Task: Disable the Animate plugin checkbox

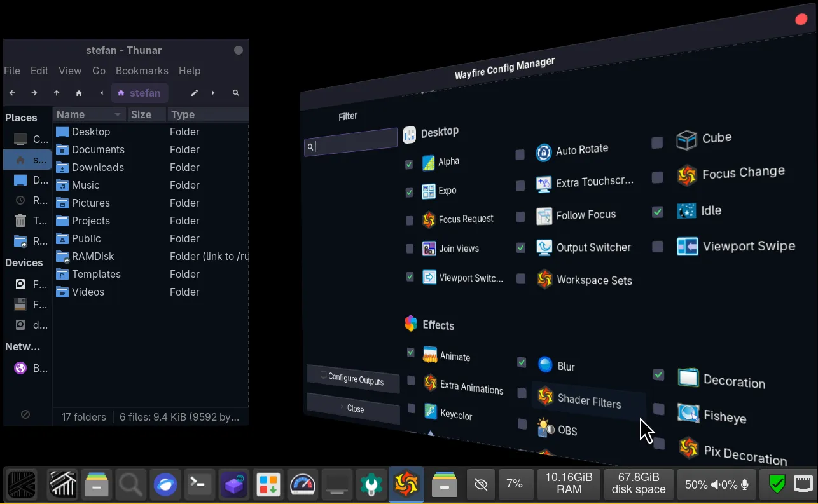Action: coord(410,352)
